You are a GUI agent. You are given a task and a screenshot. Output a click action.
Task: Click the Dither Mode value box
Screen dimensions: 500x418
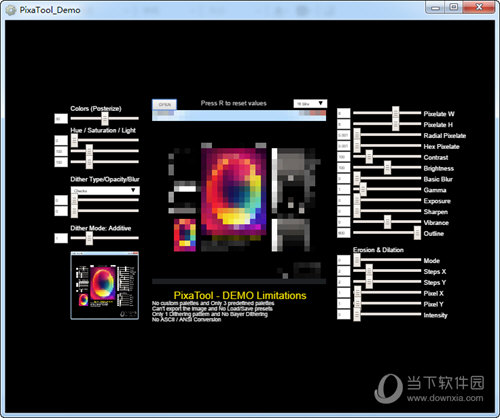coord(61,238)
